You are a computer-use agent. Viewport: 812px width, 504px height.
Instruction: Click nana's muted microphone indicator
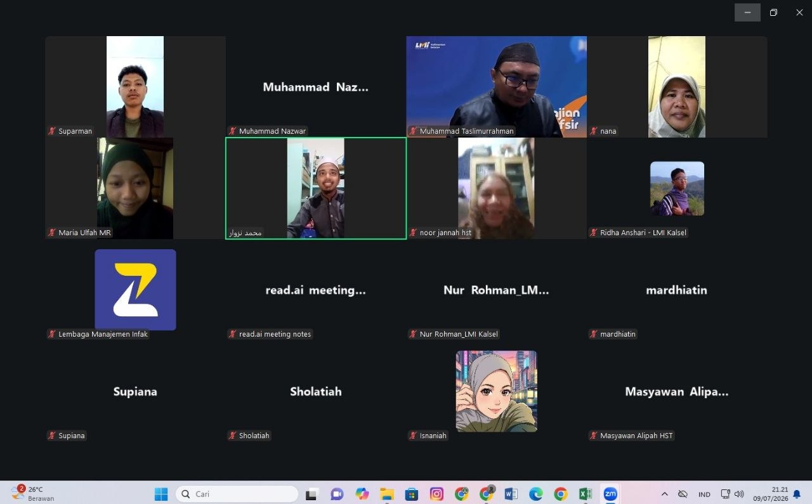[x=594, y=131]
